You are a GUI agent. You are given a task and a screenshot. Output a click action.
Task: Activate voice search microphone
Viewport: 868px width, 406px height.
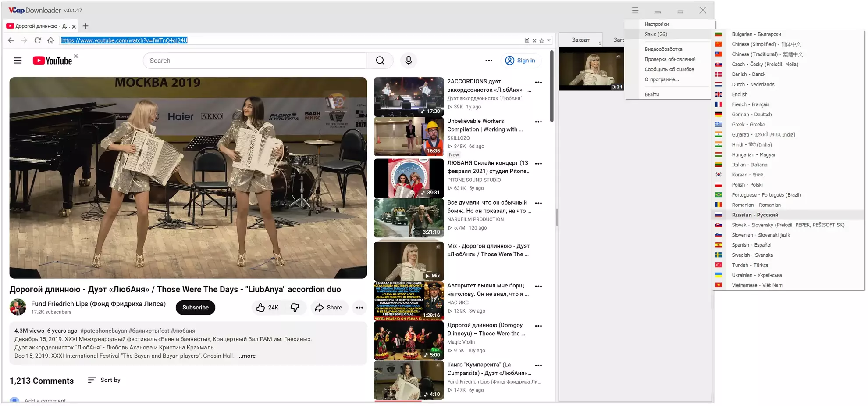[408, 61]
